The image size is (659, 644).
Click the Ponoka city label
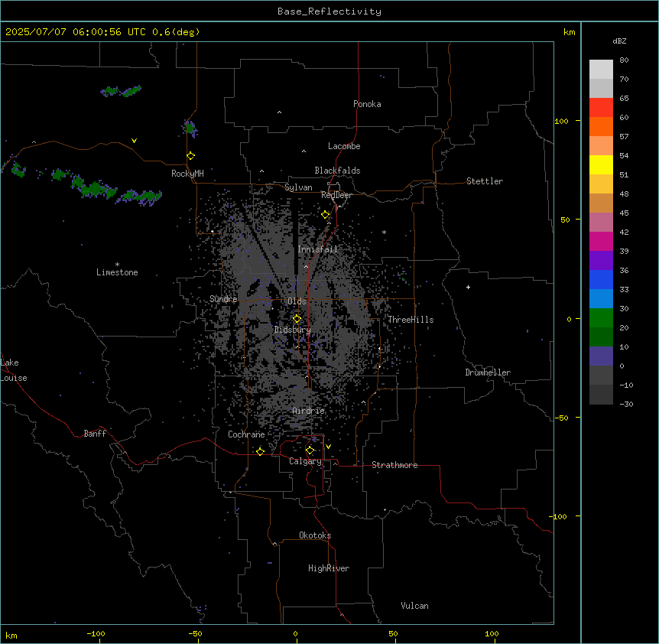pos(367,104)
